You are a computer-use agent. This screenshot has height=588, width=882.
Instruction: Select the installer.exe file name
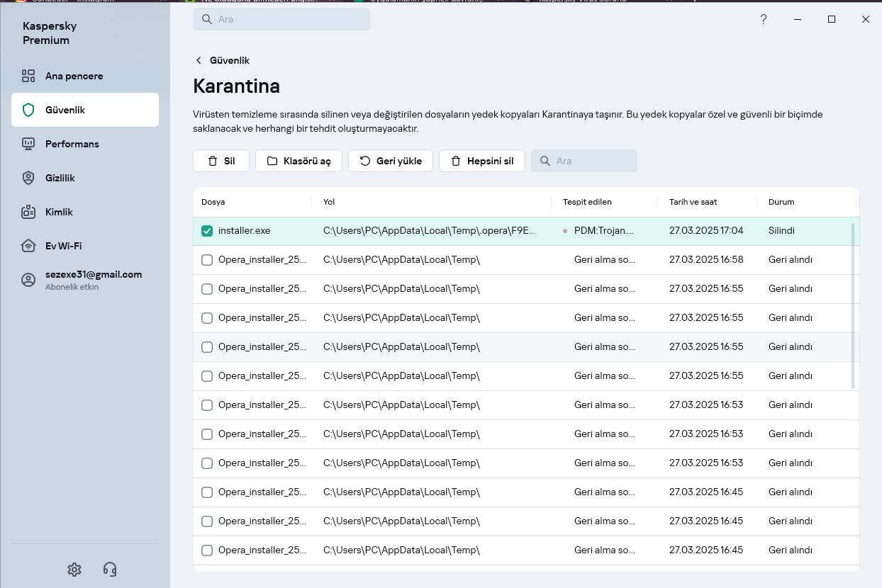point(244,231)
